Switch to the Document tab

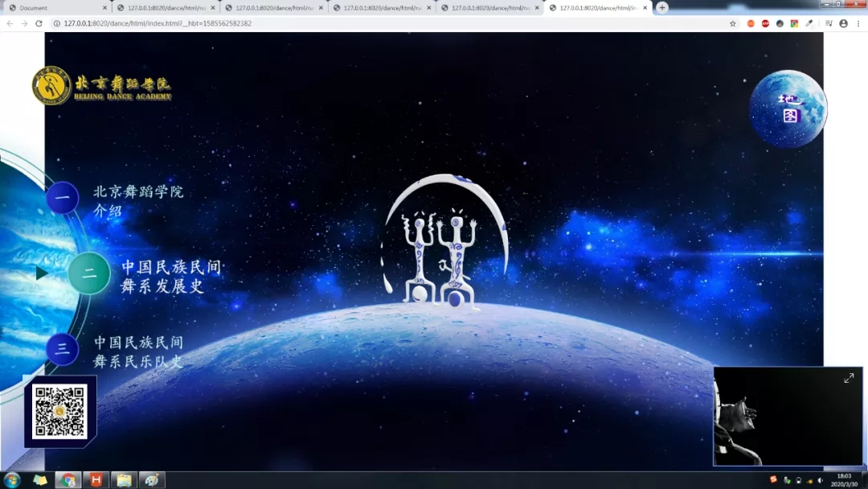click(58, 8)
